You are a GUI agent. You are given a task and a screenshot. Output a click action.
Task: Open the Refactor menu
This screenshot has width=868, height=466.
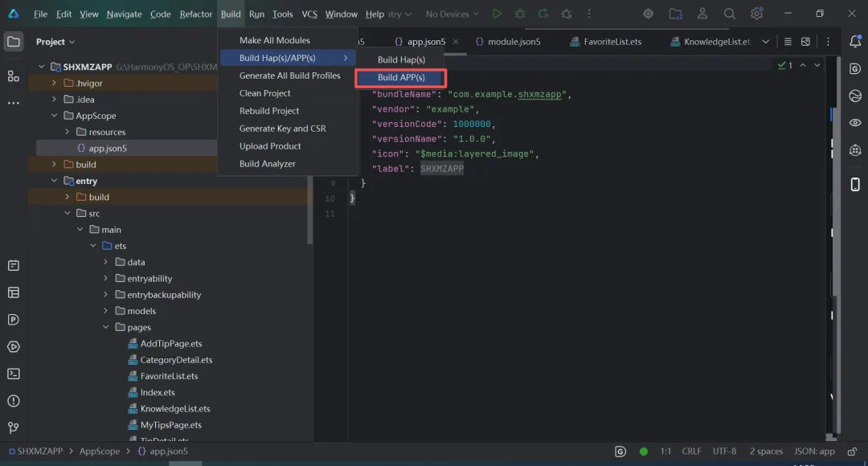(195, 14)
